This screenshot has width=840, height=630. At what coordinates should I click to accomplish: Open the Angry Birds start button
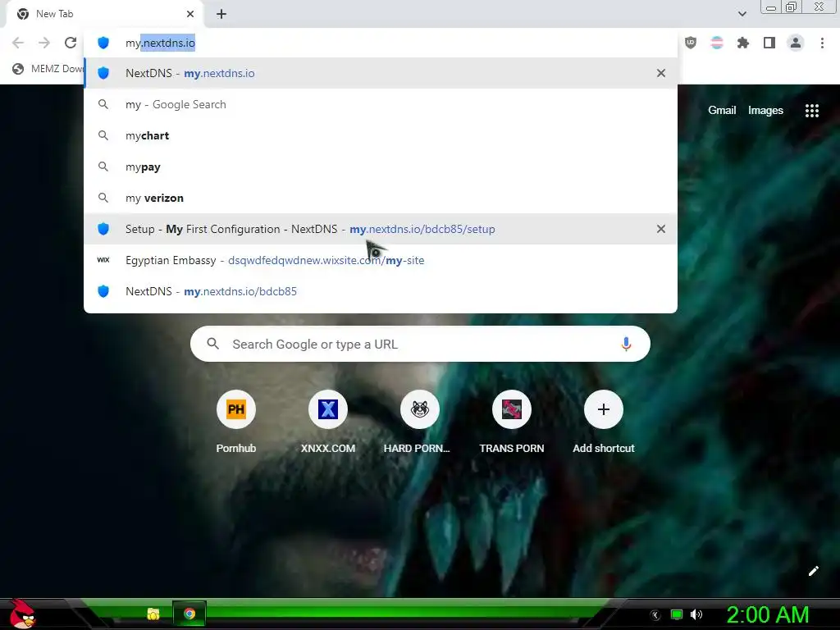click(22, 614)
